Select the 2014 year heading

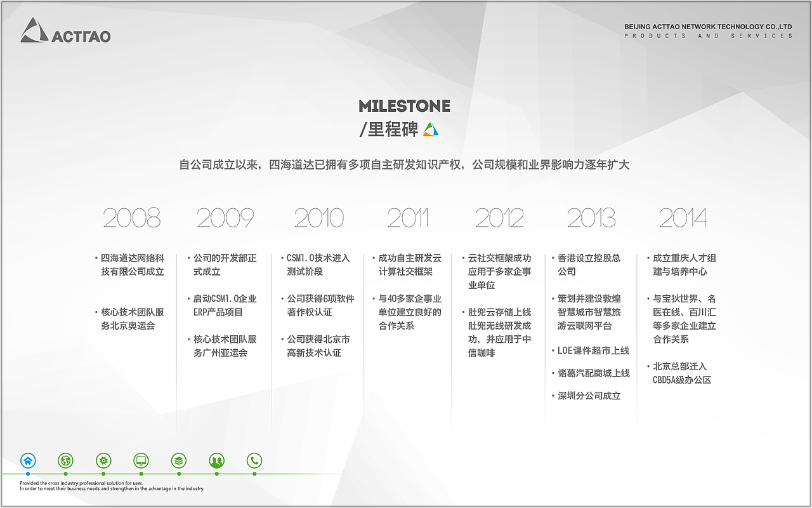683,218
